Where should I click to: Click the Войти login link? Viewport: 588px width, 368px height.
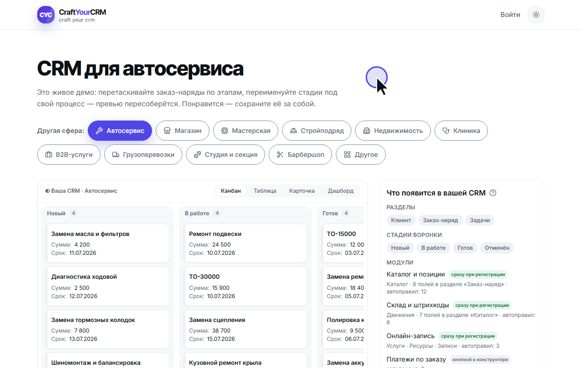coord(510,15)
